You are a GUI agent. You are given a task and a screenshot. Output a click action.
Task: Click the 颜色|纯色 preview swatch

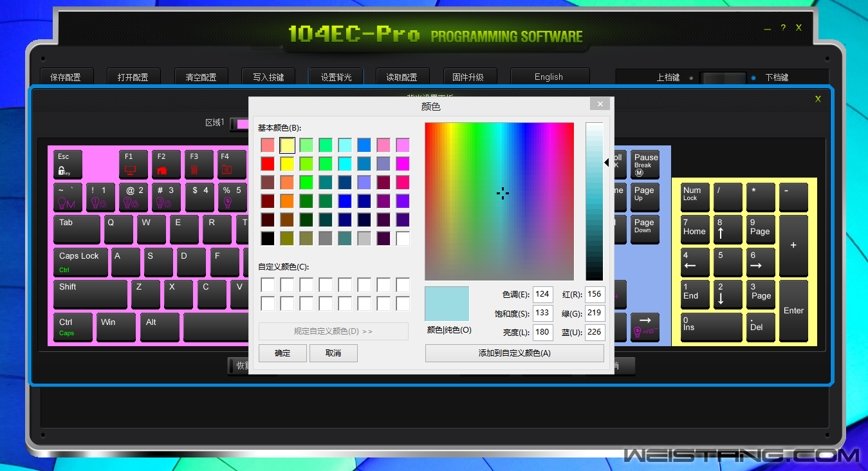coord(447,304)
